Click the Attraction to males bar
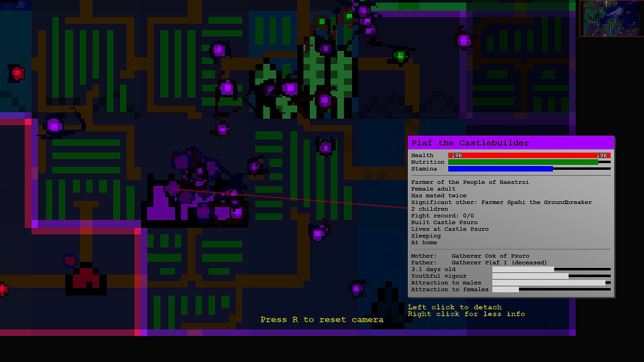The height and width of the screenshot is (362, 644). pyautogui.click(x=551, y=283)
